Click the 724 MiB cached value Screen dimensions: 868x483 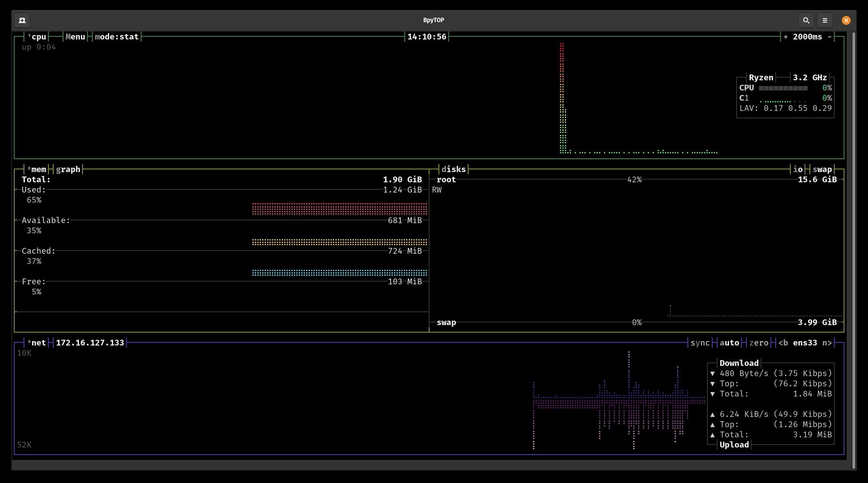coord(405,251)
